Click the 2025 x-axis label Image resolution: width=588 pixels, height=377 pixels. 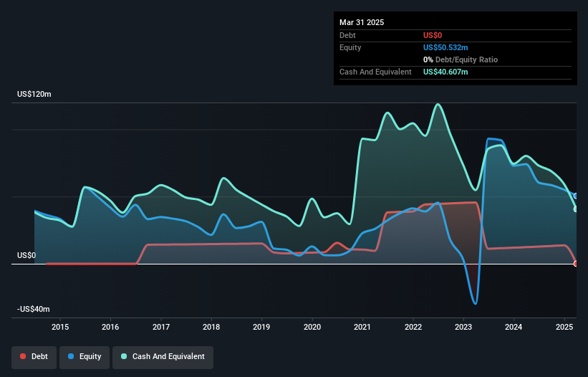[x=564, y=327]
